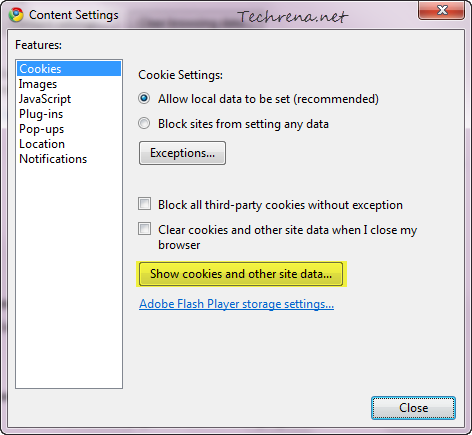
Task: Select Allow local data to be set
Action: tap(144, 99)
